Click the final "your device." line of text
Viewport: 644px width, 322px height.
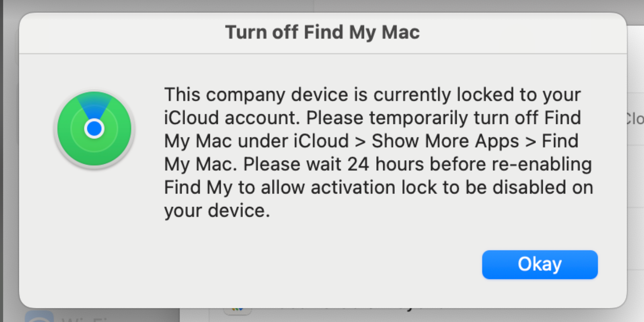pos(217,211)
